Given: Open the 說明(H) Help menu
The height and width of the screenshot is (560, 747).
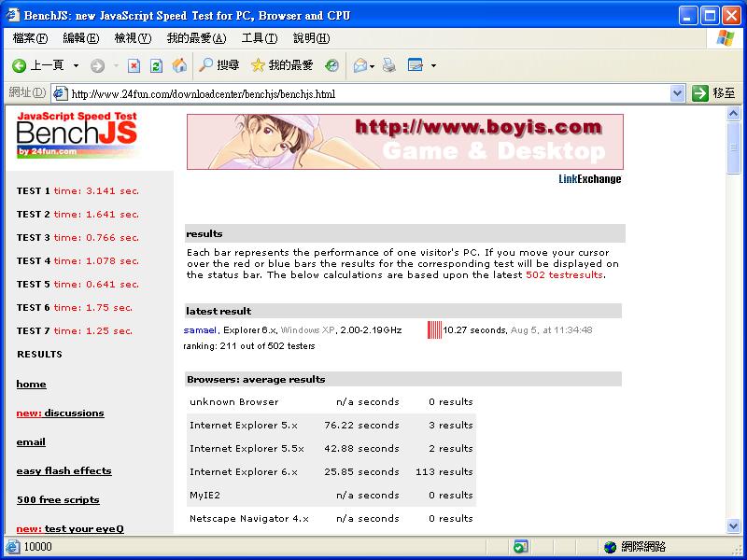Looking at the screenshot, I should point(312,38).
